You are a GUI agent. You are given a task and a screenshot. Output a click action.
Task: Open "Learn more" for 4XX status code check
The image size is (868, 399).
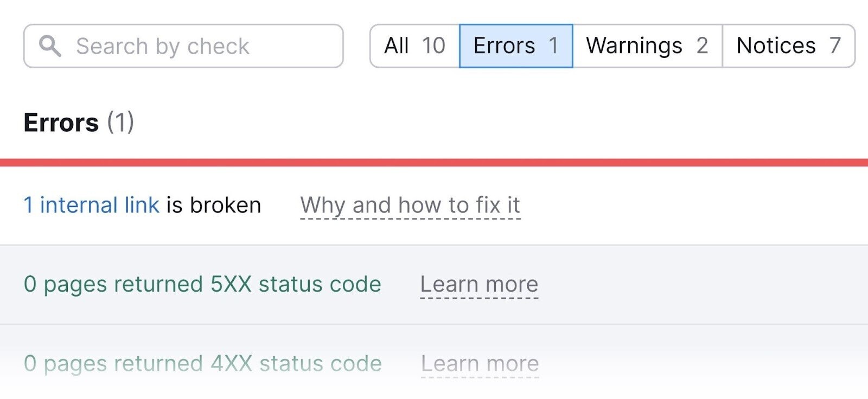pos(480,363)
